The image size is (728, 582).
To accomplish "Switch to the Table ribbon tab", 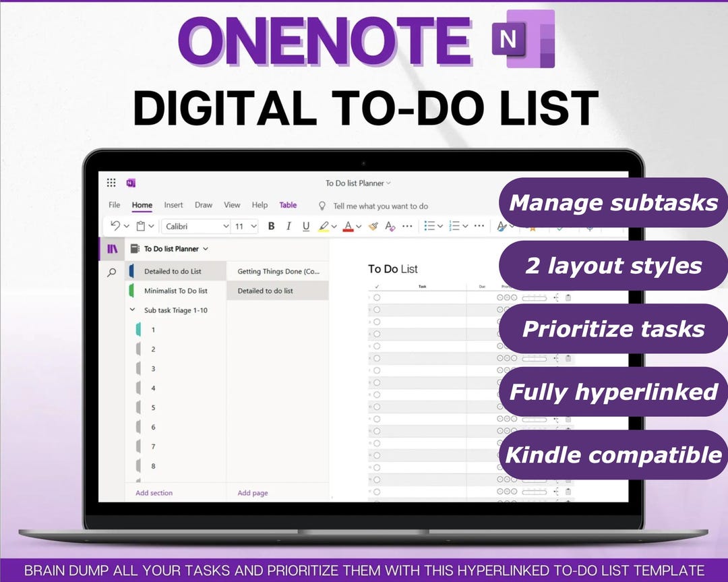I will pos(289,204).
